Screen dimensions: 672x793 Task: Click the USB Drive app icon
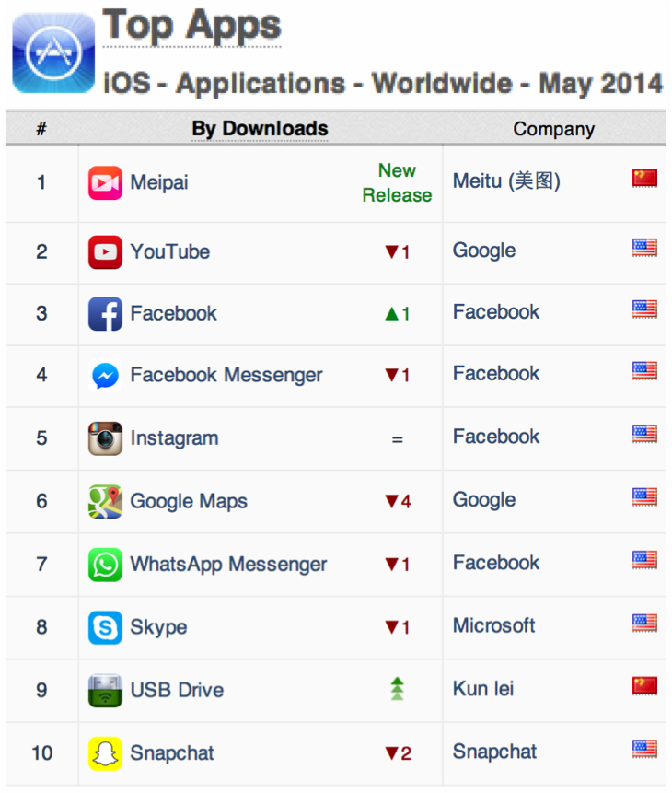105,691
